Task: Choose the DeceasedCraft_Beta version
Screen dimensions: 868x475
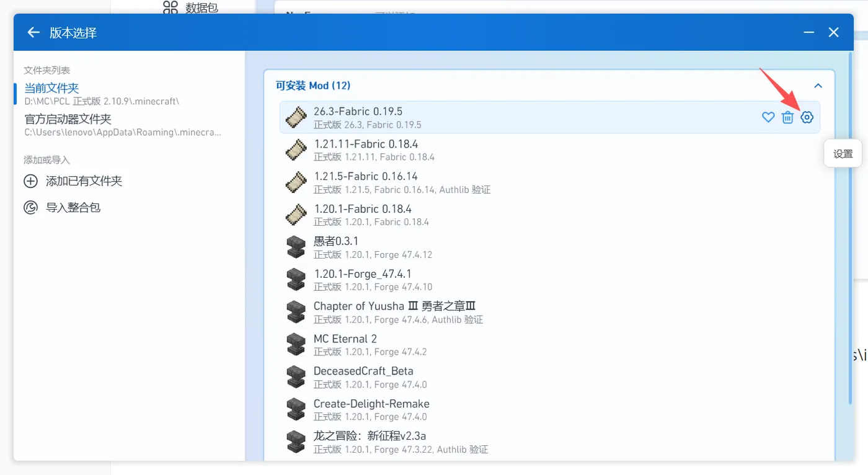Action: pyautogui.click(x=549, y=377)
